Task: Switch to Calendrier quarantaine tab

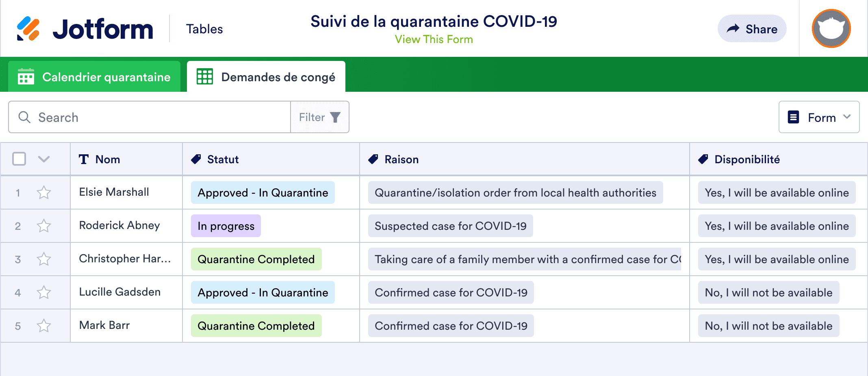Action: 94,77
